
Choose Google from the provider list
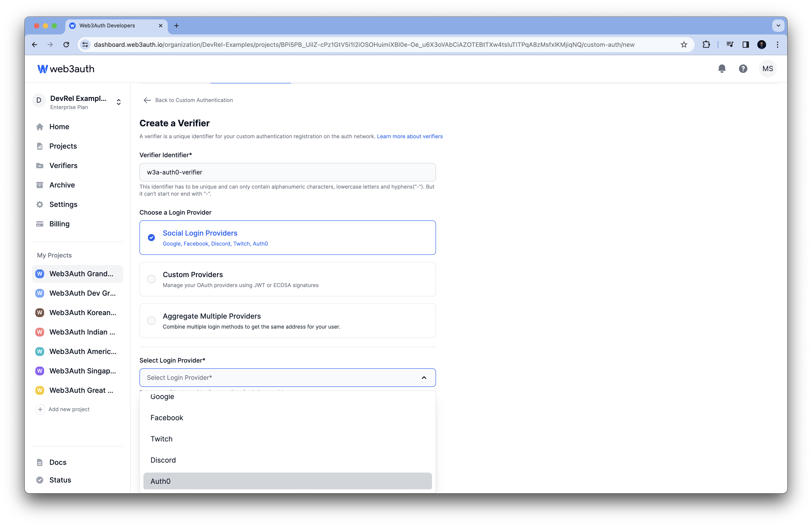(287, 397)
